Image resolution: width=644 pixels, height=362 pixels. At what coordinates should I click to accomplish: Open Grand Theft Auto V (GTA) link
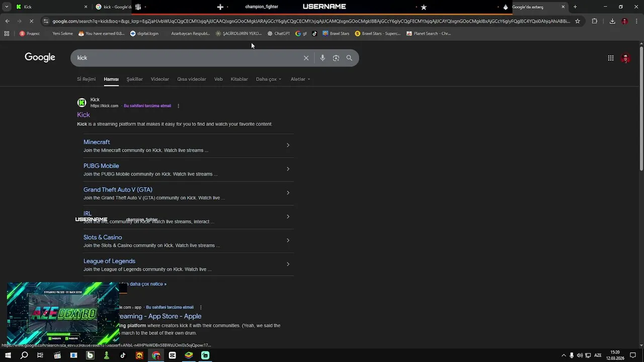118,190
